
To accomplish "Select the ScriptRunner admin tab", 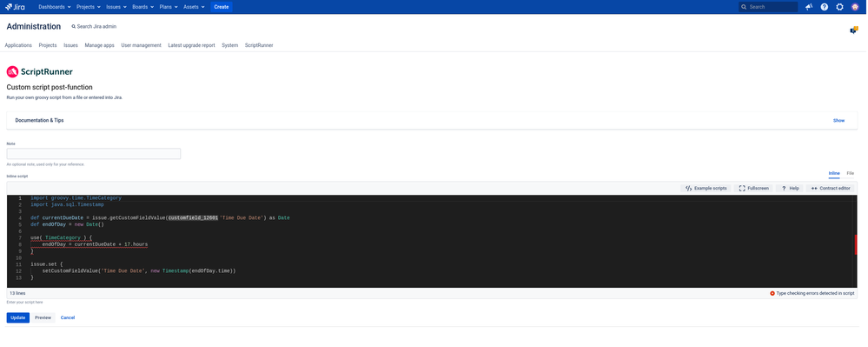I will coord(259,45).
